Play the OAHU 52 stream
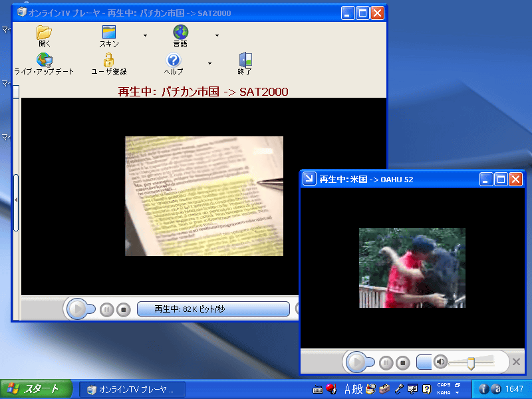Screen dimensions: 532x399 point(356,362)
